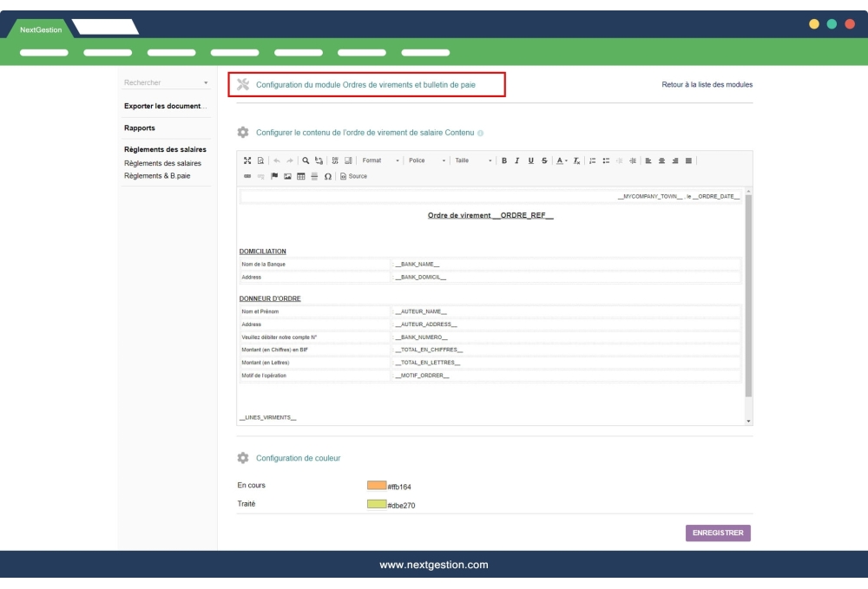Click the Bold formatting icon
This screenshot has height=589, width=868.
tap(504, 160)
